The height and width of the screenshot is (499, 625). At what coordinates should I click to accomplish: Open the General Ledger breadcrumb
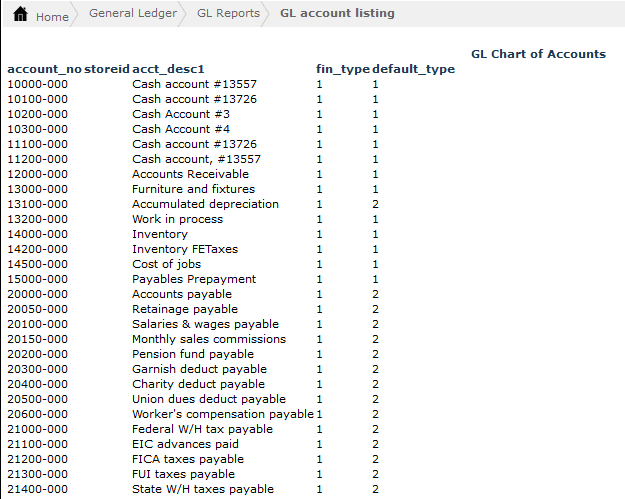(x=132, y=13)
